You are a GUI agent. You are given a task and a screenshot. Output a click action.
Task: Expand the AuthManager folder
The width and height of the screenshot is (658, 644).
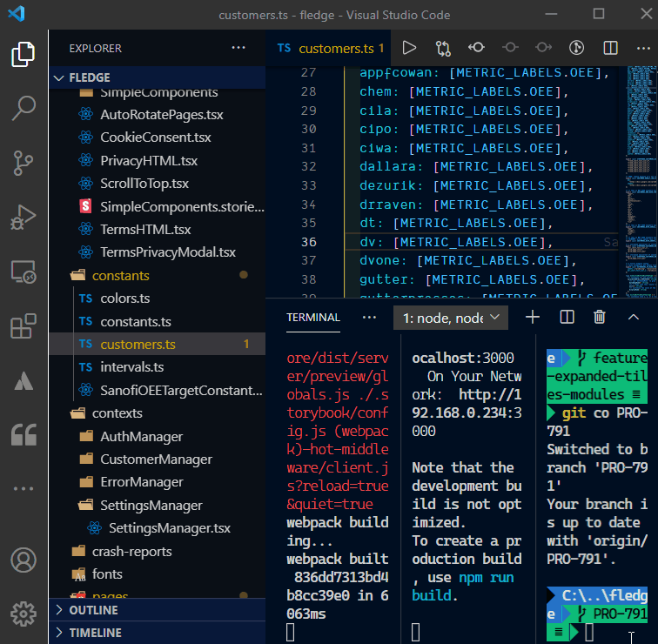[x=157, y=437]
